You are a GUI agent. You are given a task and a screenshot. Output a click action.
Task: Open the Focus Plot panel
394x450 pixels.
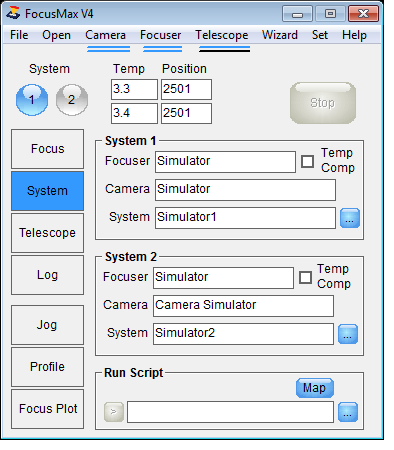click(47, 409)
